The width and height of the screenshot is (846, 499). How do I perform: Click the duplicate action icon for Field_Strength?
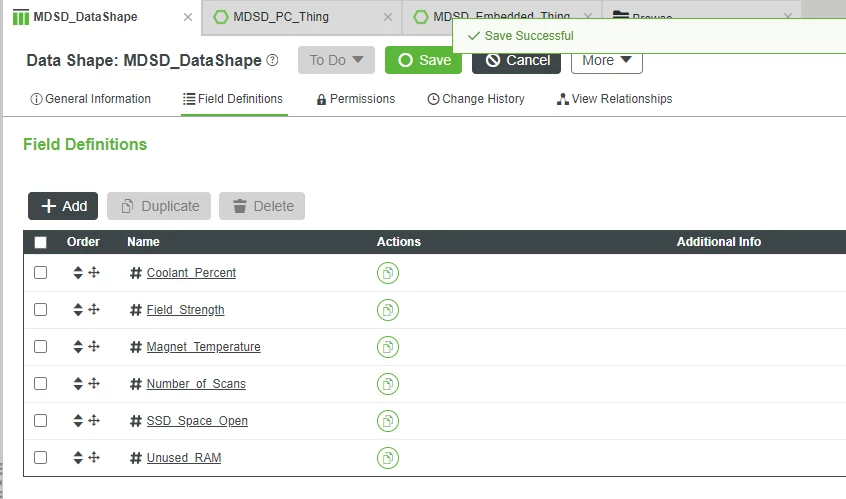[x=388, y=310]
